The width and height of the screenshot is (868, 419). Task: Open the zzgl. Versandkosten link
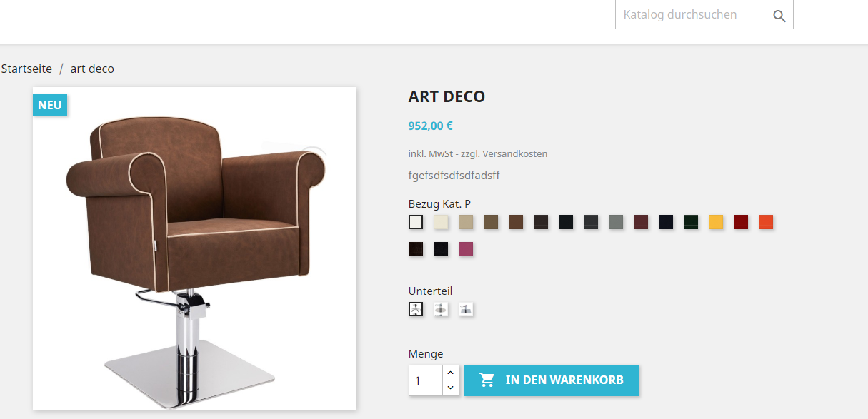coord(504,153)
